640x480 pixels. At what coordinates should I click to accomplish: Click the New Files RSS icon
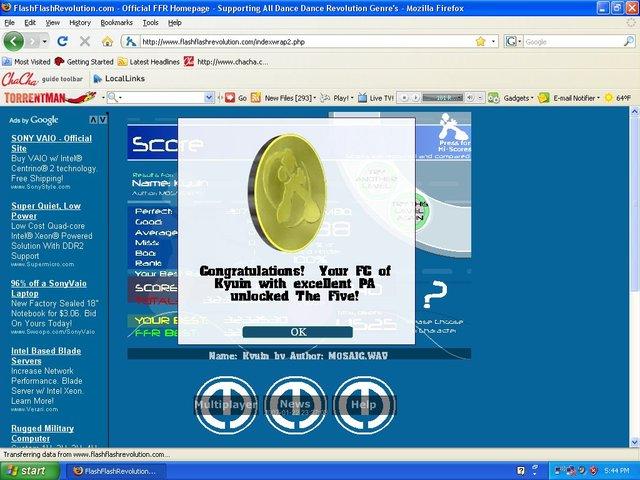[x=256, y=98]
